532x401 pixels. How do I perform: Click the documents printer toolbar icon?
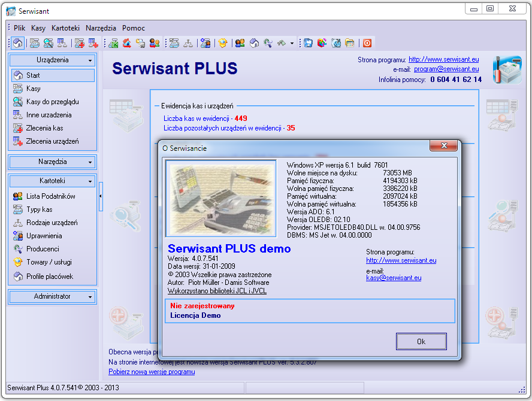pyautogui.click(x=140, y=43)
